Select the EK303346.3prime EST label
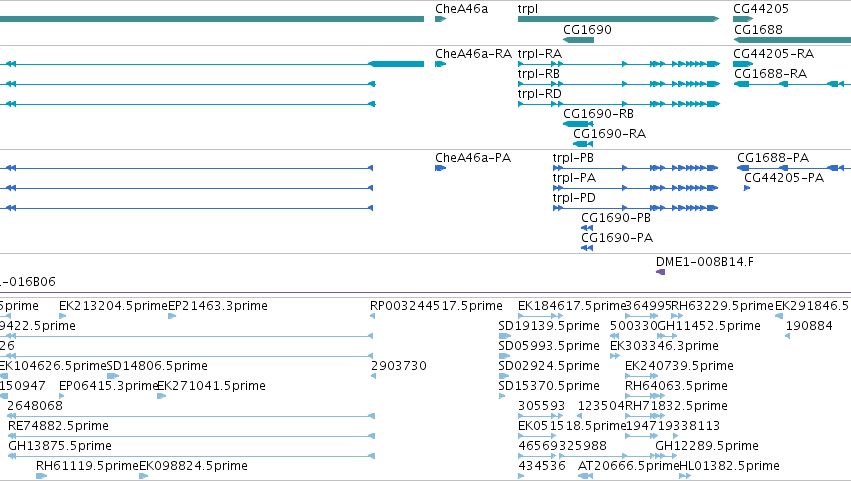Screen dimensions: 851x481 click(x=664, y=346)
